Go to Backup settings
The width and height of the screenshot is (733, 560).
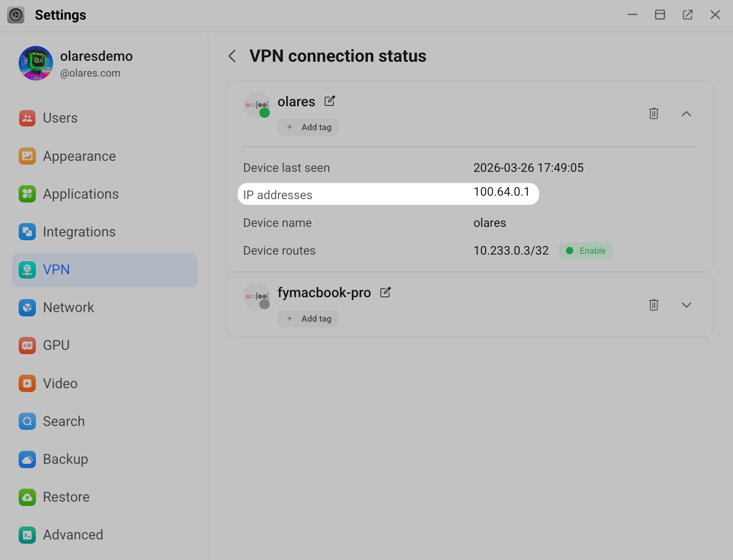(65, 459)
